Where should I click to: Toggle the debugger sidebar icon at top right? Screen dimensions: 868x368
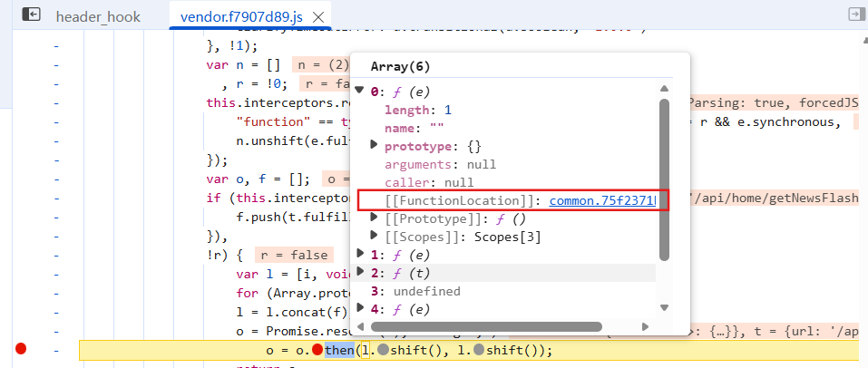pyautogui.click(x=854, y=15)
